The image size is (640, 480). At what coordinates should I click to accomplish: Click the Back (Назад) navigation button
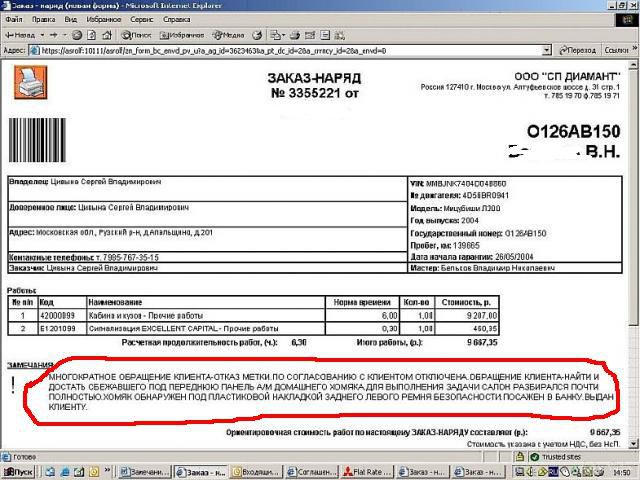click(20, 36)
